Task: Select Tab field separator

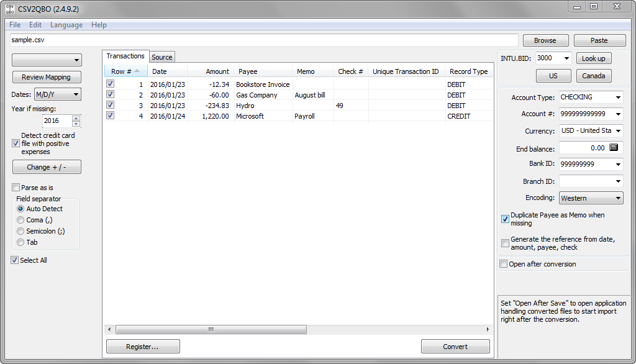Action: coord(20,242)
